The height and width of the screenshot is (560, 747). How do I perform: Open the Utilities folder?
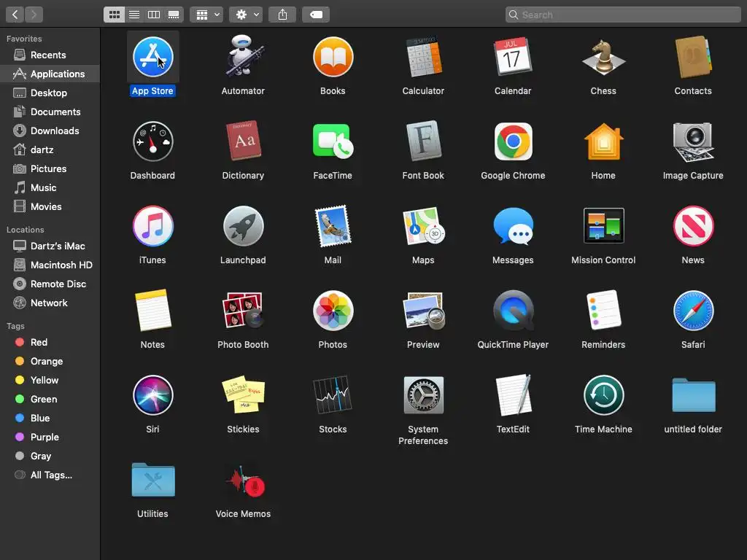click(153, 480)
